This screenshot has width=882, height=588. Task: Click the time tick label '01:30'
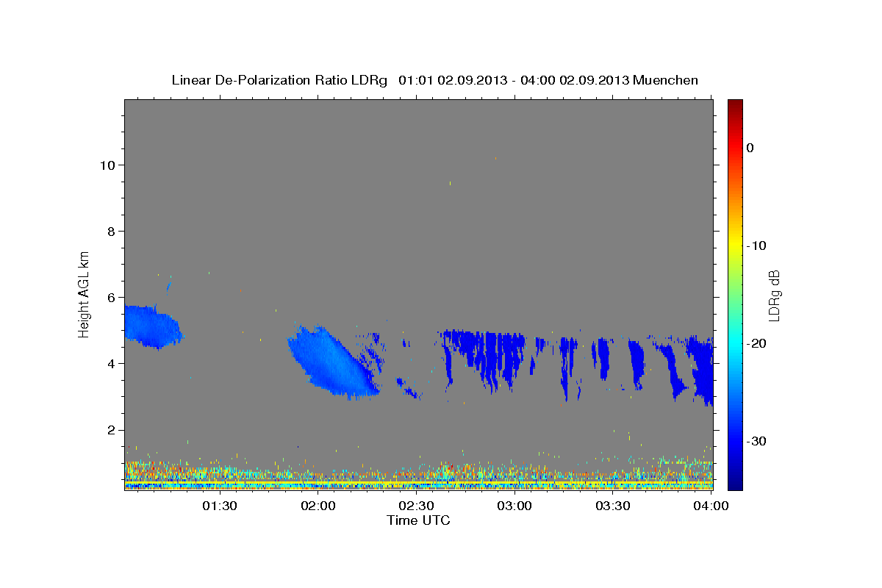click(x=219, y=506)
